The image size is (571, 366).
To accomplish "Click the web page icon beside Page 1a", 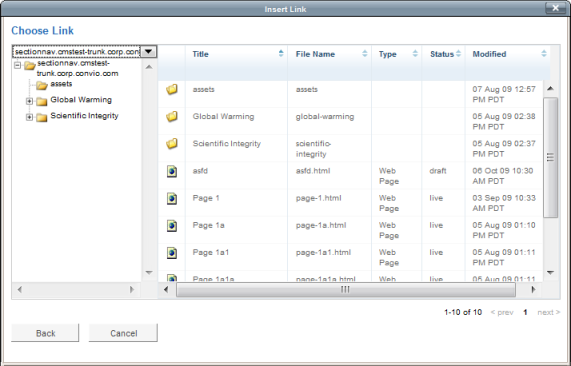I will click(172, 226).
